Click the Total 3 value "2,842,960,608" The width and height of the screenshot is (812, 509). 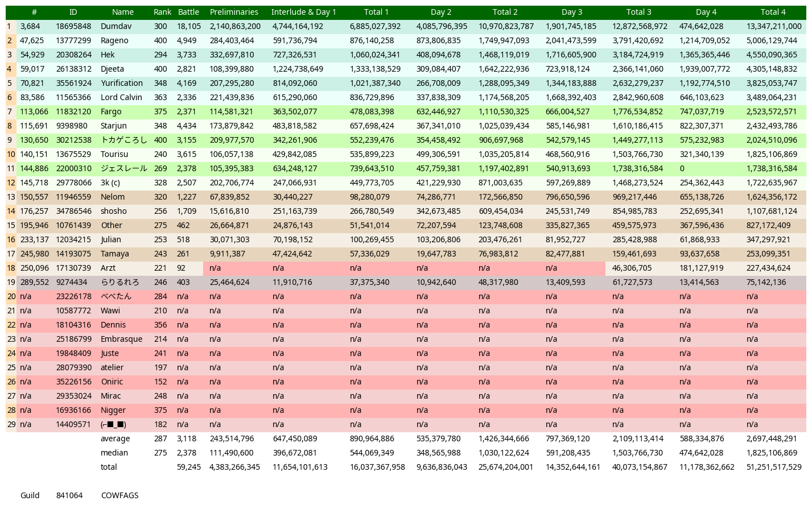pyautogui.click(x=638, y=97)
